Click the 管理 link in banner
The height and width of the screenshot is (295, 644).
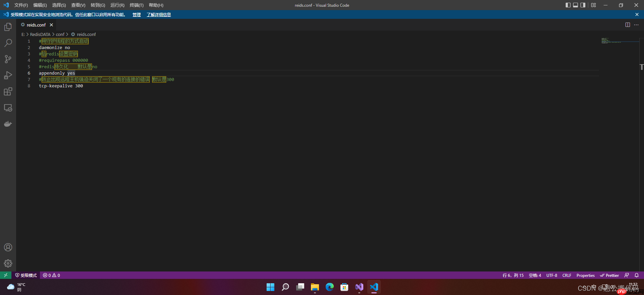[137, 14]
